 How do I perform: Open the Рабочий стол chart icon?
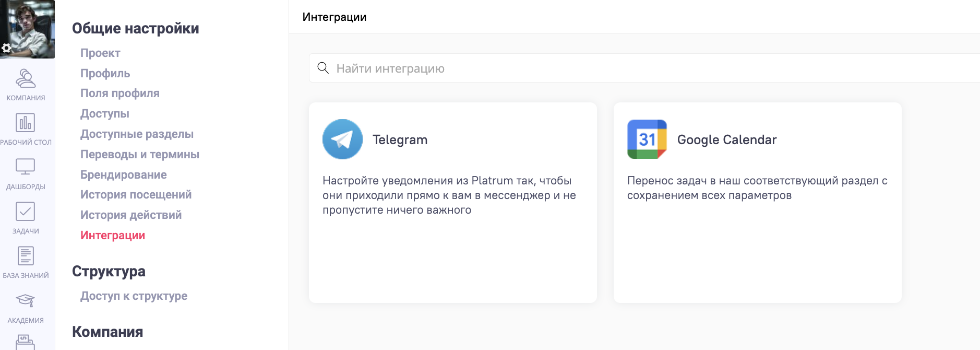(26, 123)
